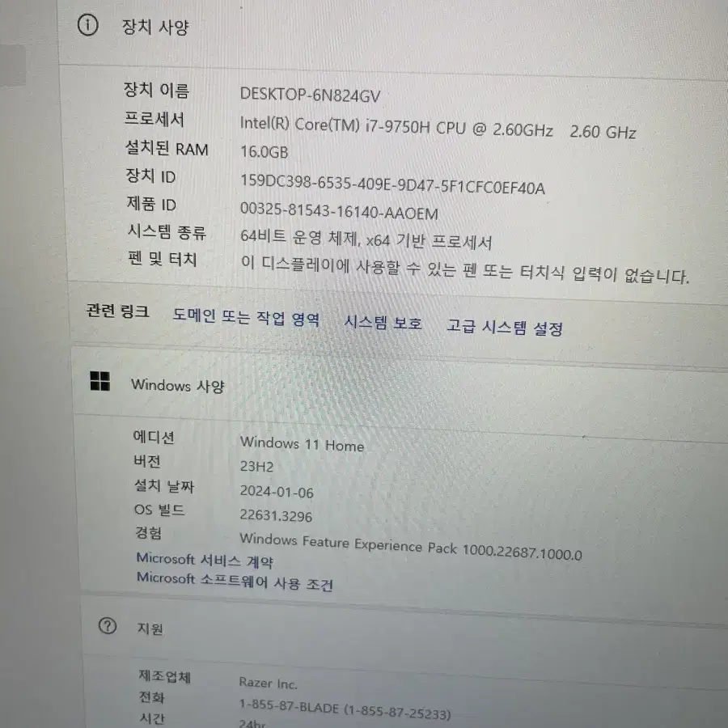Screen dimensions: 728x728
Task: Click the installed RAM 16.0GB value
Action: [x=264, y=152]
